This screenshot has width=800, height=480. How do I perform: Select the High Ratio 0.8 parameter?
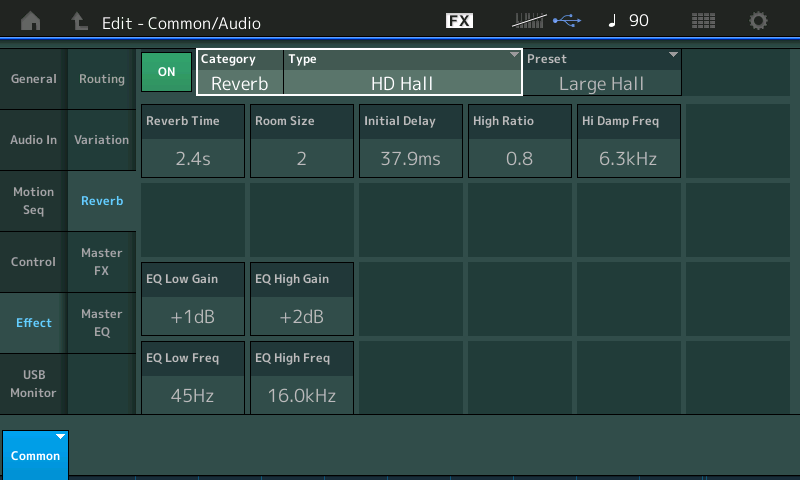519,141
